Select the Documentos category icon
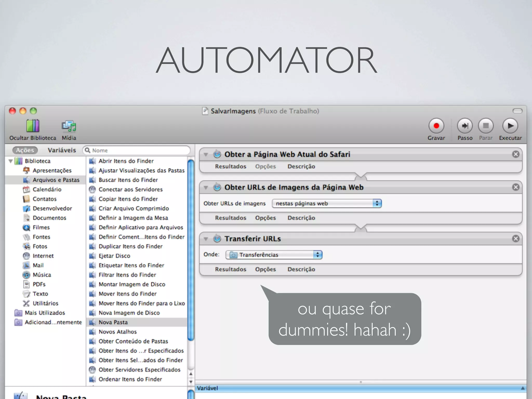 click(26, 218)
